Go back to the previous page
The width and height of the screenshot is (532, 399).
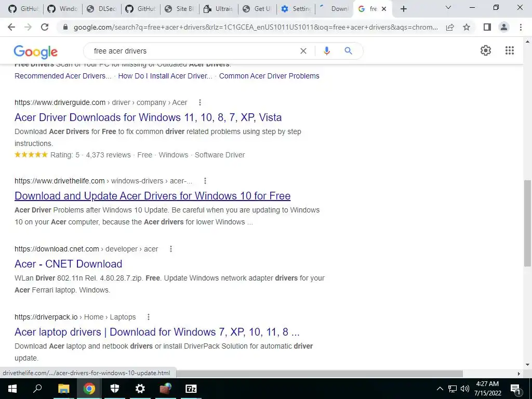11,27
